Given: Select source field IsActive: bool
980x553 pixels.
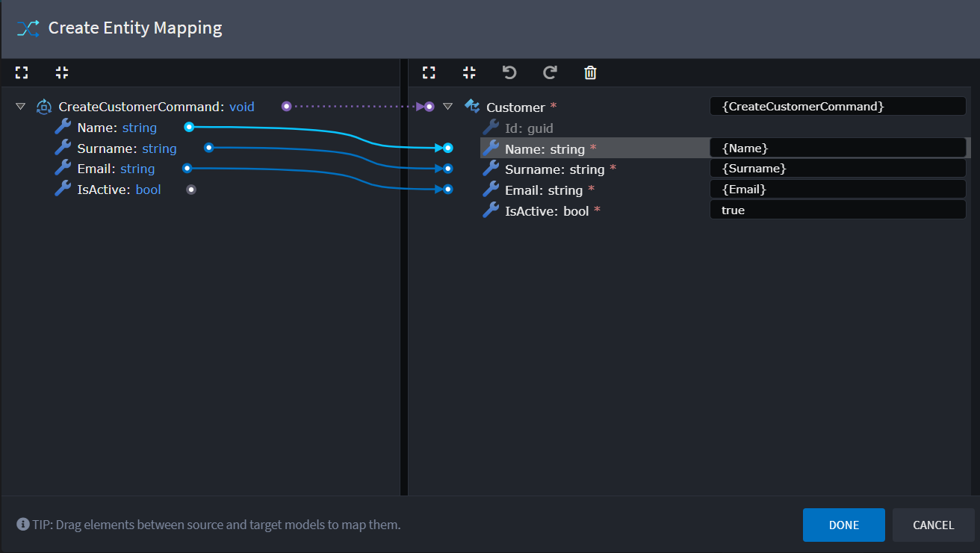Looking at the screenshot, I should 119,190.
